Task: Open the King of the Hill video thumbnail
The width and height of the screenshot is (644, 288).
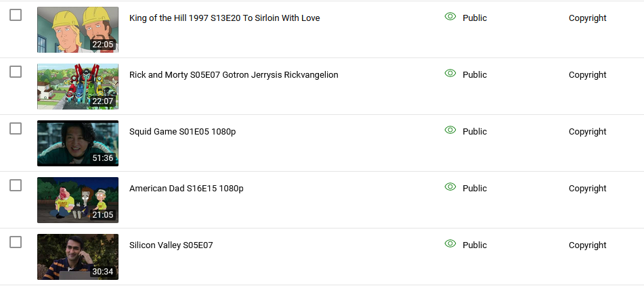Action: [78, 30]
